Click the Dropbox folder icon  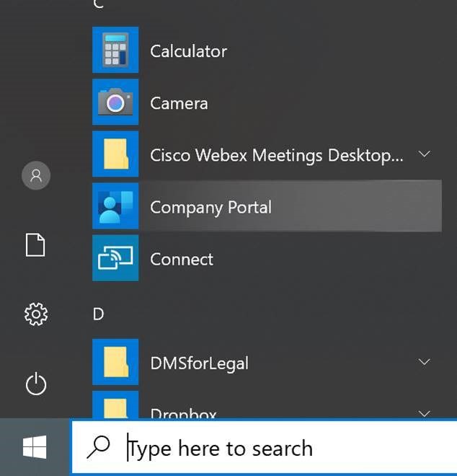coord(115,405)
